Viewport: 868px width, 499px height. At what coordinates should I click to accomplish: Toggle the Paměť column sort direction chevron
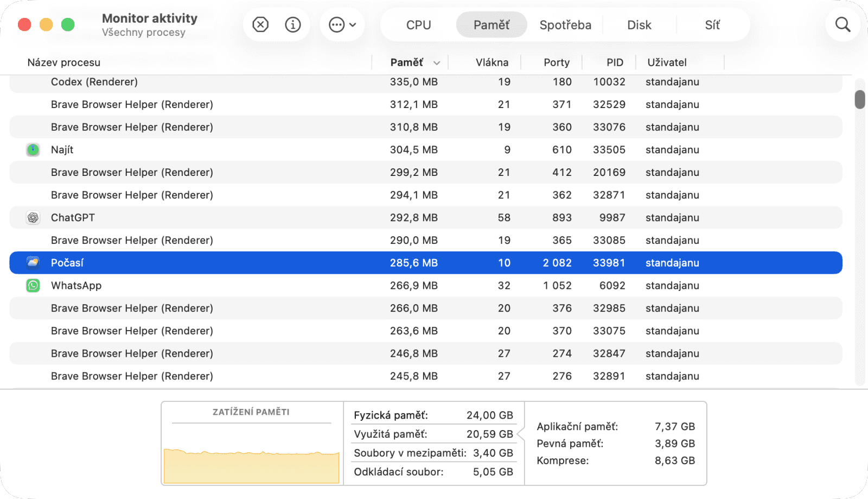pyautogui.click(x=437, y=63)
